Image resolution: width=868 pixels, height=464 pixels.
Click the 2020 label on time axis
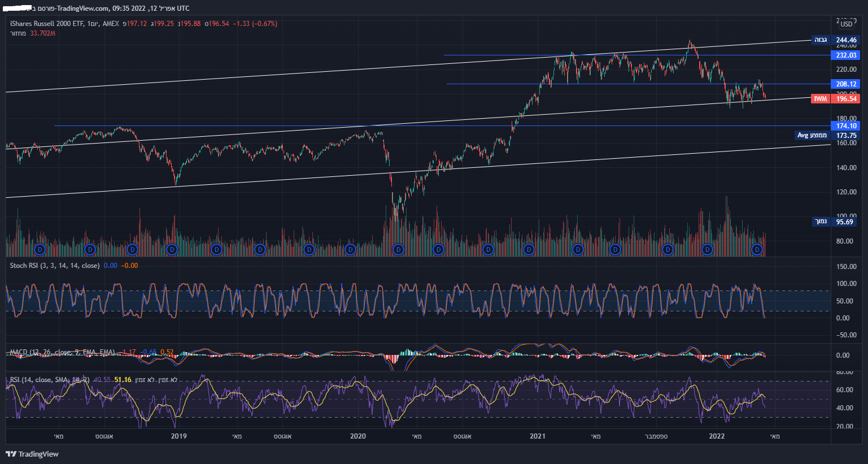coord(358,436)
